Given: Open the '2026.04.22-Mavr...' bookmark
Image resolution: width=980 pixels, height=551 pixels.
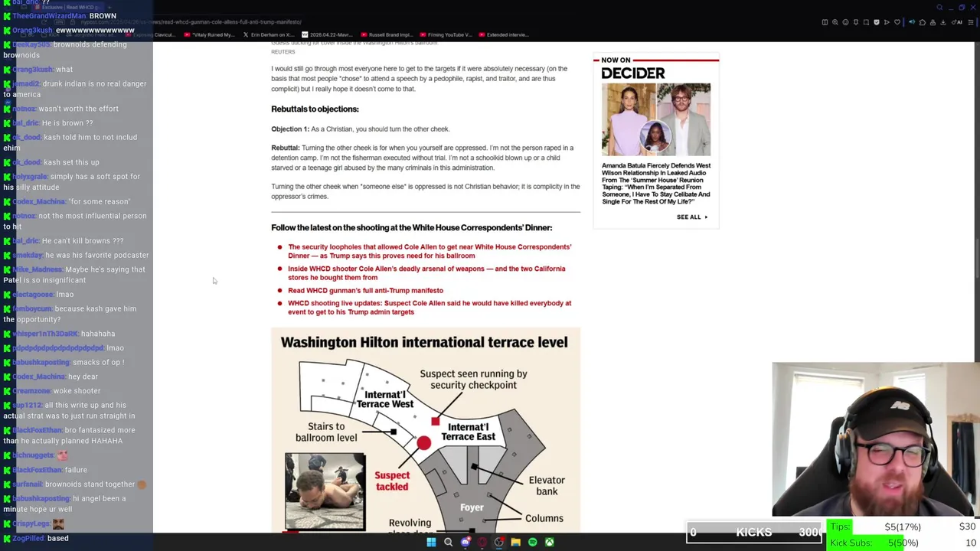Looking at the screenshot, I should [327, 34].
